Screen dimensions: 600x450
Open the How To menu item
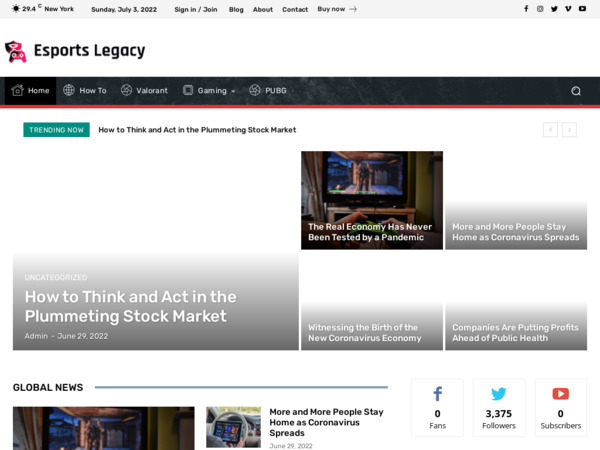[85, 91]
